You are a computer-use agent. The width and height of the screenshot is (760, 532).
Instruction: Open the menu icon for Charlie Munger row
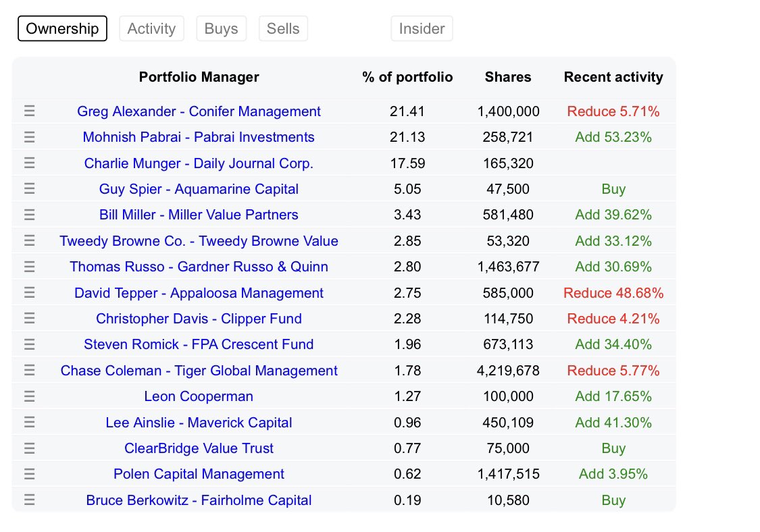(30, 163)
